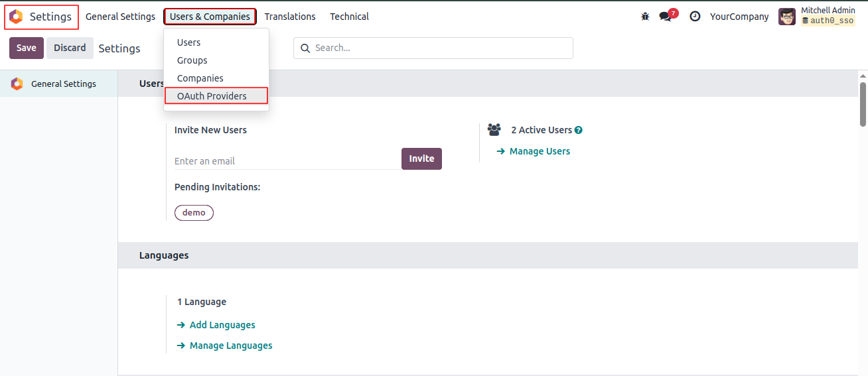Click the demo pending invitation tag
Screen dimensions: 868x376
194,213
